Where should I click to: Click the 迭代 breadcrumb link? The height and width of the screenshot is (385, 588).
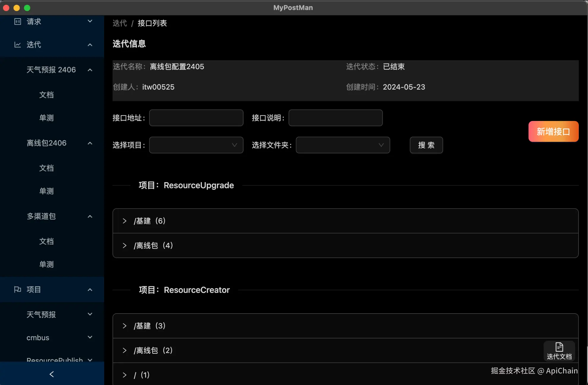[120, 23]
